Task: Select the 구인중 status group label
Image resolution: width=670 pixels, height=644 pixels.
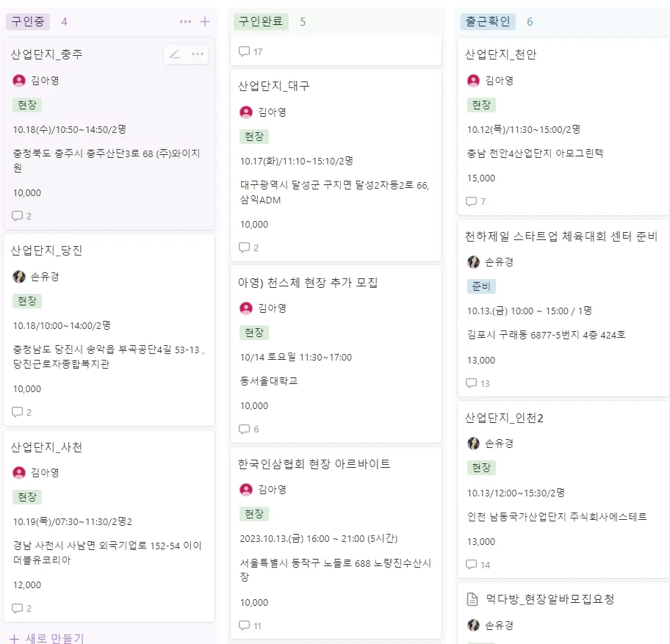Action: [28, 22]
